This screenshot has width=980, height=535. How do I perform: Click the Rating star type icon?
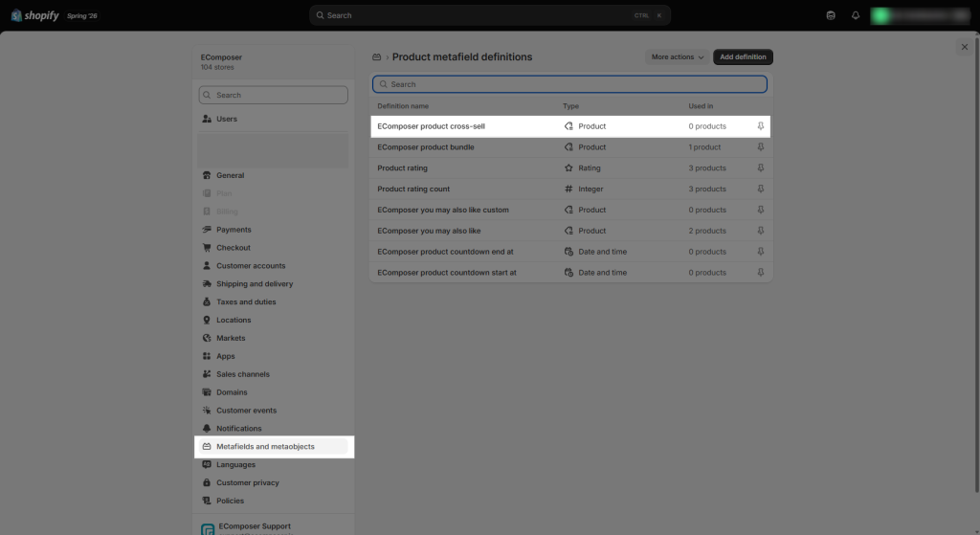click(568, 168)
